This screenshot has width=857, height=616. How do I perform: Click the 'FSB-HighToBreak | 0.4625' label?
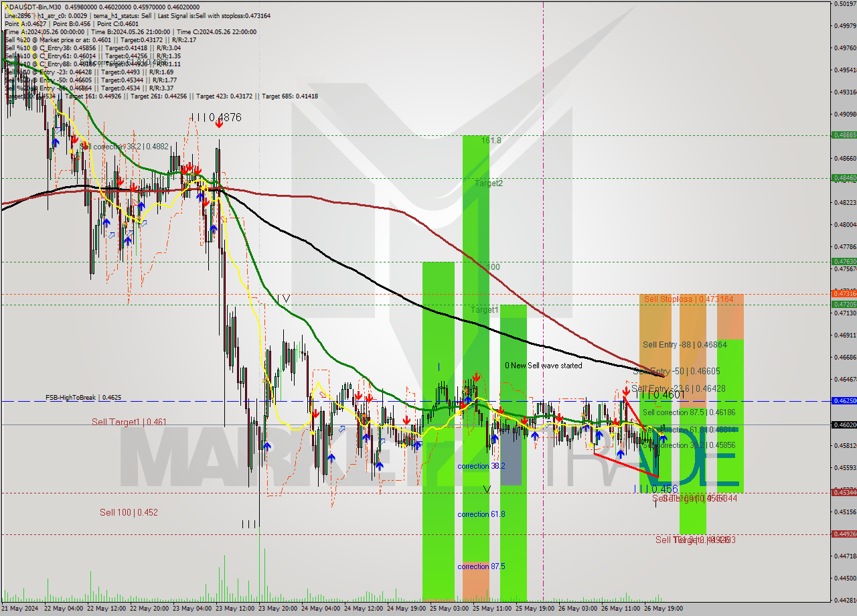[x=84, y=398]
